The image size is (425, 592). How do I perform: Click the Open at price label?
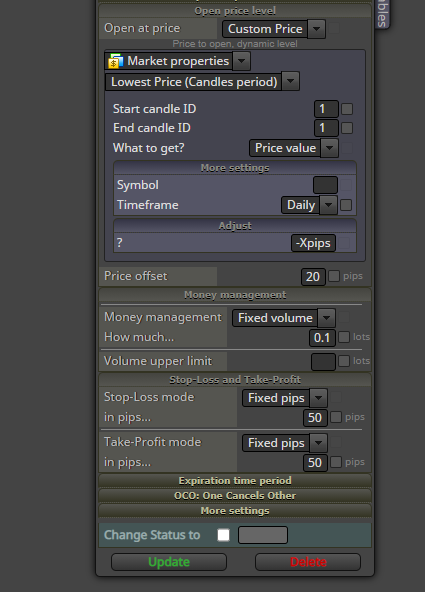click(142, 28)
